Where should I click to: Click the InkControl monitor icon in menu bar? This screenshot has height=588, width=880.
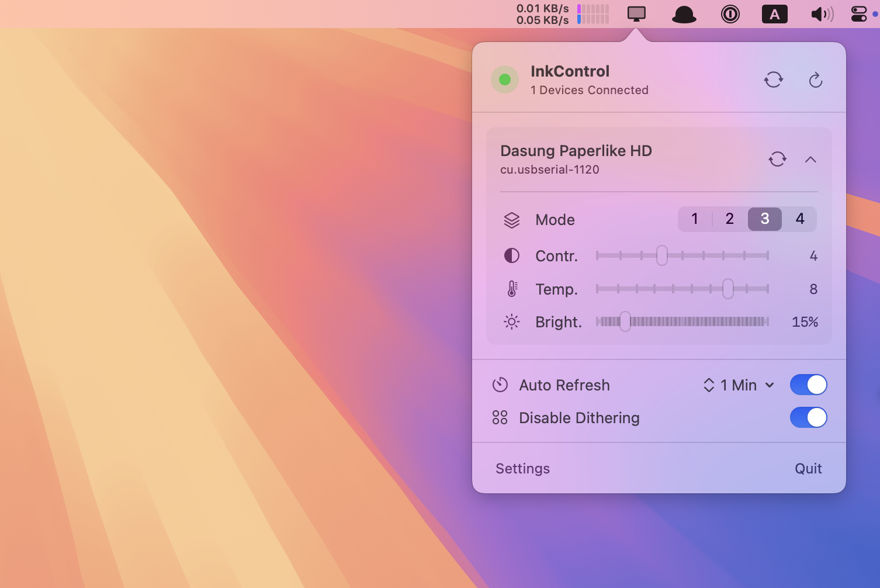pyautogui.click(x=636, y=13)
